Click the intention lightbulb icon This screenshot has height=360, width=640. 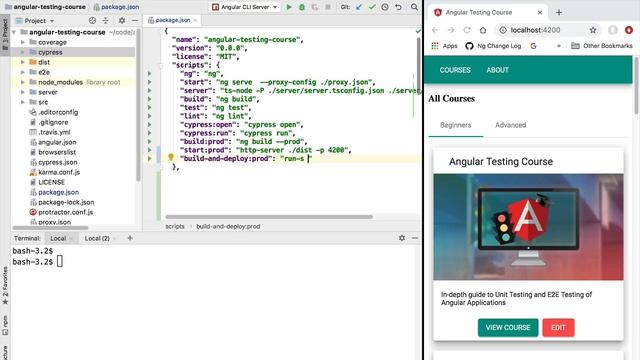coord(171,157)
